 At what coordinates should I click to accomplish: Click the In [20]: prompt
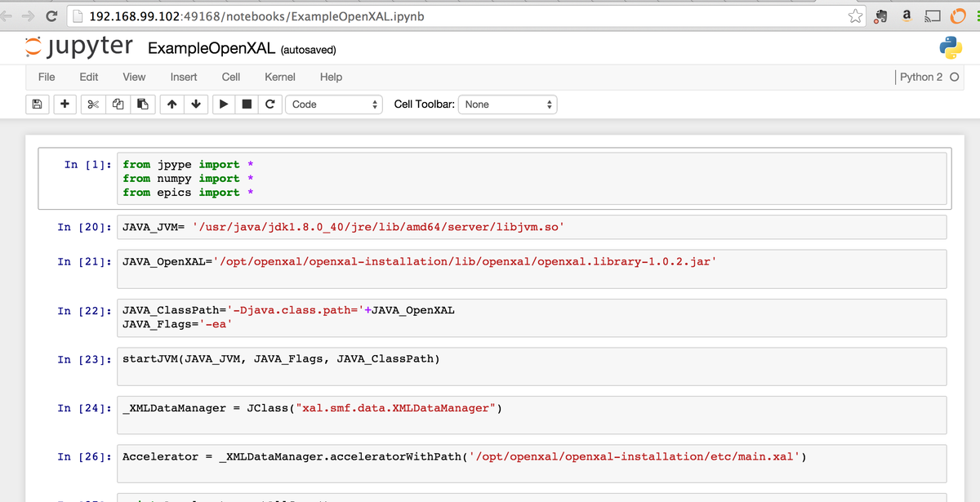(x=85, y=227)
